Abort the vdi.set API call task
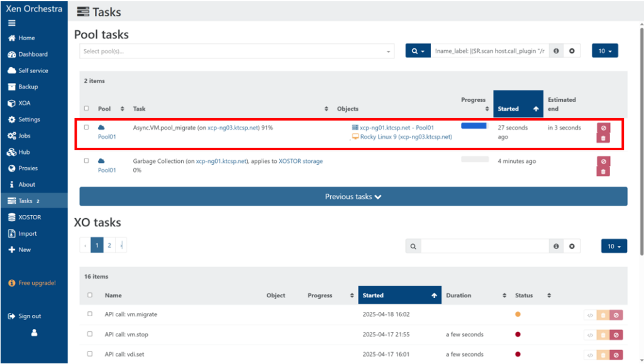Viewport: 644px width, 364px height. [x=616, y=354]
